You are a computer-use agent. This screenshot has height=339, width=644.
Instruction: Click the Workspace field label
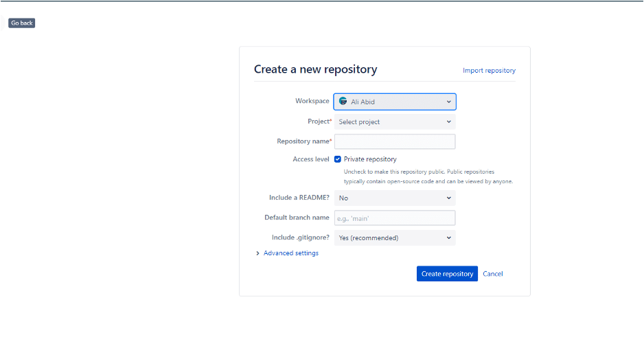click(312, 101)
